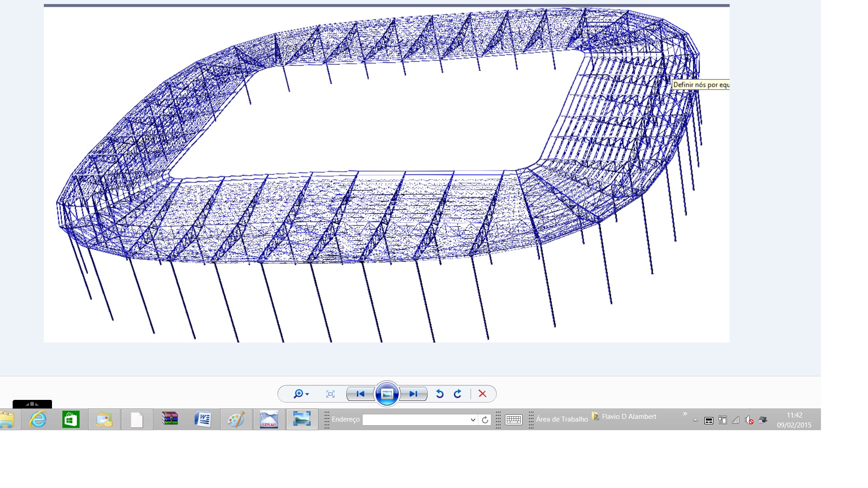Click the black tab above the taskbar
Viewport: 868px width, 488px height.
(x=32, y=404)
